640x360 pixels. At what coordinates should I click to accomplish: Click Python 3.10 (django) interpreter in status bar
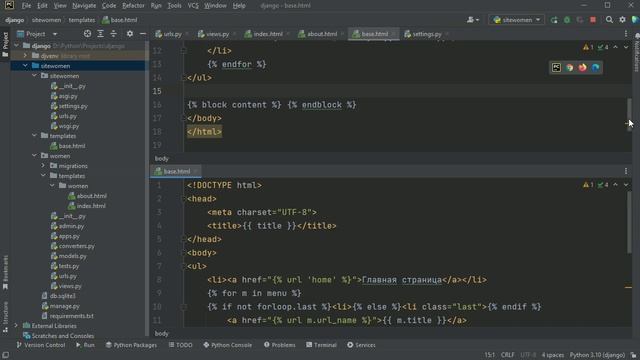(597, 355)
